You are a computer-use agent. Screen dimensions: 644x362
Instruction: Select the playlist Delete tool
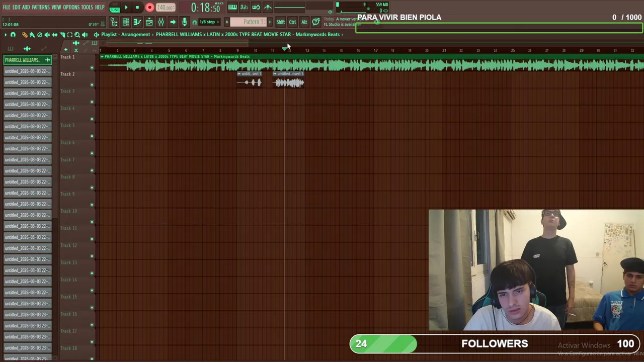pos(40,35)
